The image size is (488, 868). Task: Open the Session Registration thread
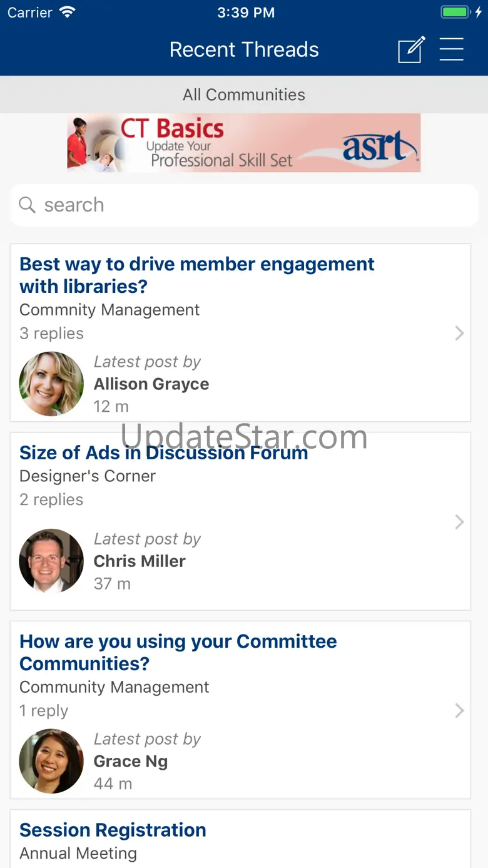click(113, 830)
